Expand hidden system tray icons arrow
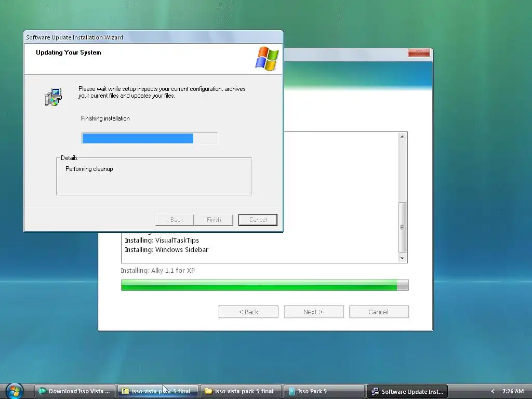Screen dimensions: 532x399 [493, 391]
